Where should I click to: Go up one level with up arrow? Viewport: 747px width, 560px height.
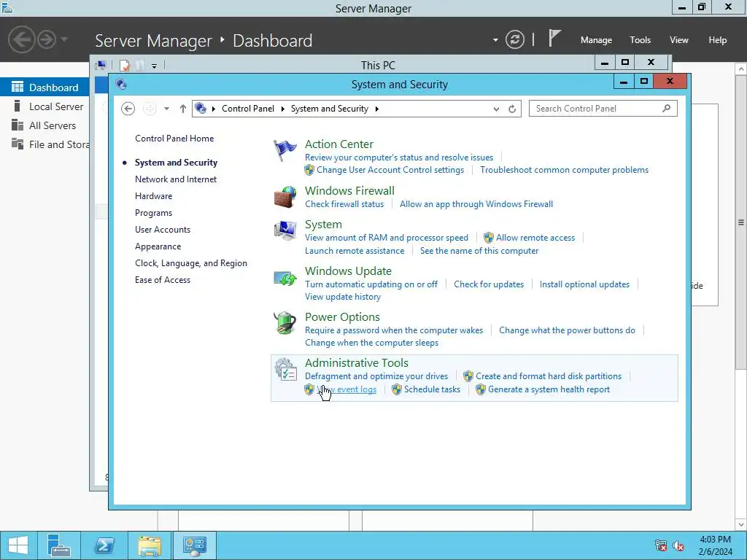point(183,109)
